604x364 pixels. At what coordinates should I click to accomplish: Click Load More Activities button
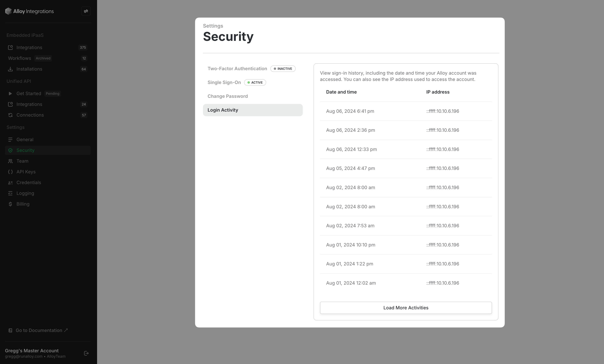click(x=406, y=308)
